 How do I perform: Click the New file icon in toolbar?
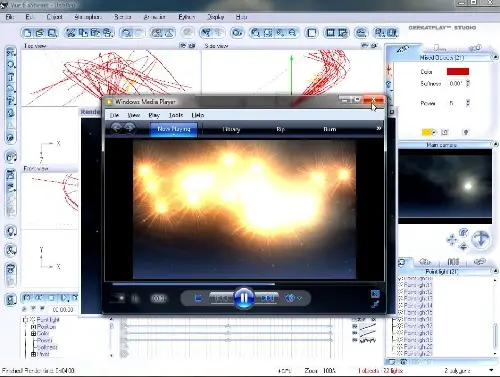pos(28,33)
